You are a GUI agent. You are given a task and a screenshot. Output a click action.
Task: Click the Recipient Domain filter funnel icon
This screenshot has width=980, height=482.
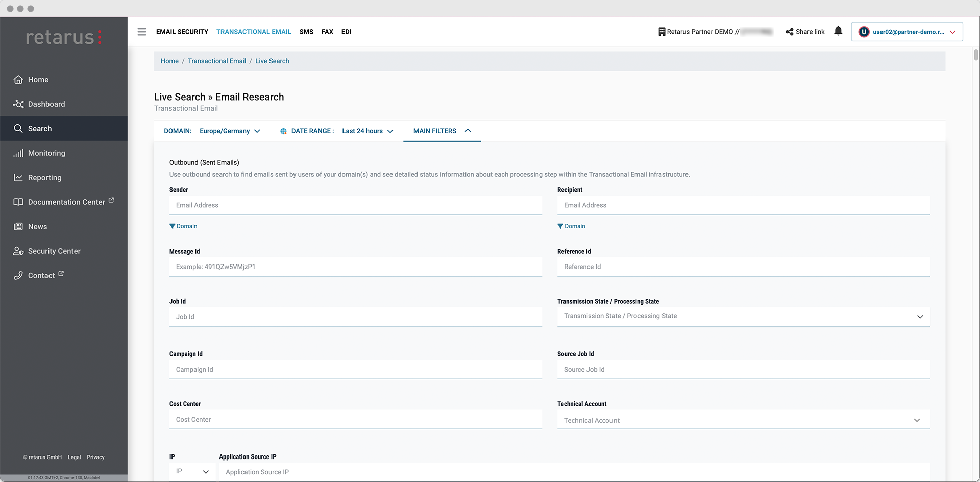560,226
